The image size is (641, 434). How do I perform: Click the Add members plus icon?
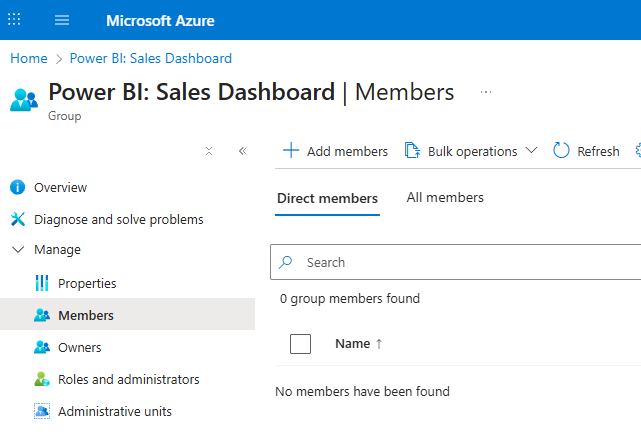pos(291,150)
